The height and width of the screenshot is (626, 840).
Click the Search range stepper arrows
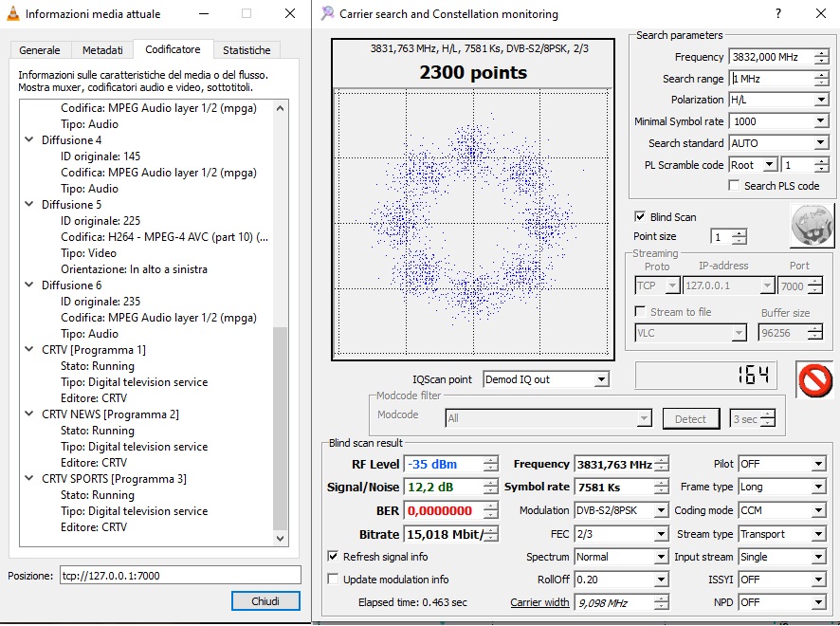[821, 79]
